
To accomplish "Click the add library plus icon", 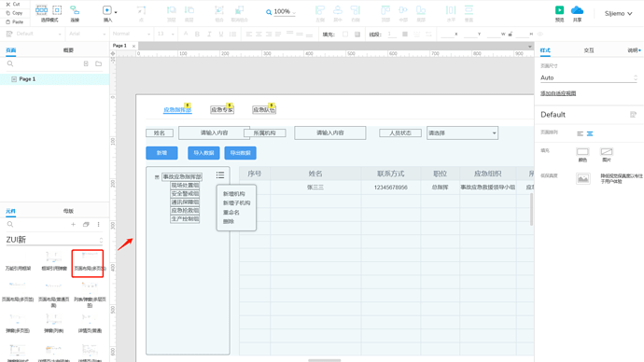I will coord(73,225).
